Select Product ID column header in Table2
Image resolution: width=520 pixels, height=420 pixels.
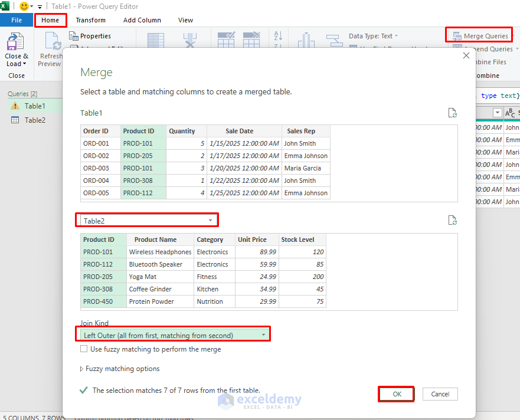(103, 239)
